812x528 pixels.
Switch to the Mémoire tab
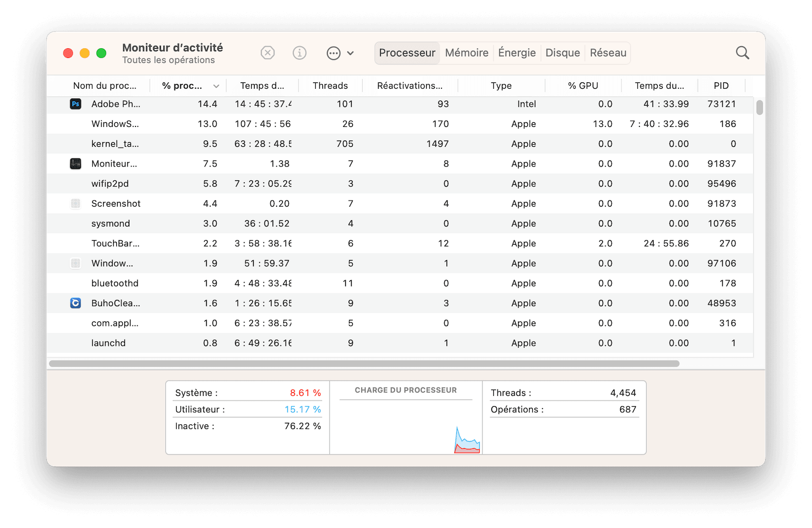point(466,53)
